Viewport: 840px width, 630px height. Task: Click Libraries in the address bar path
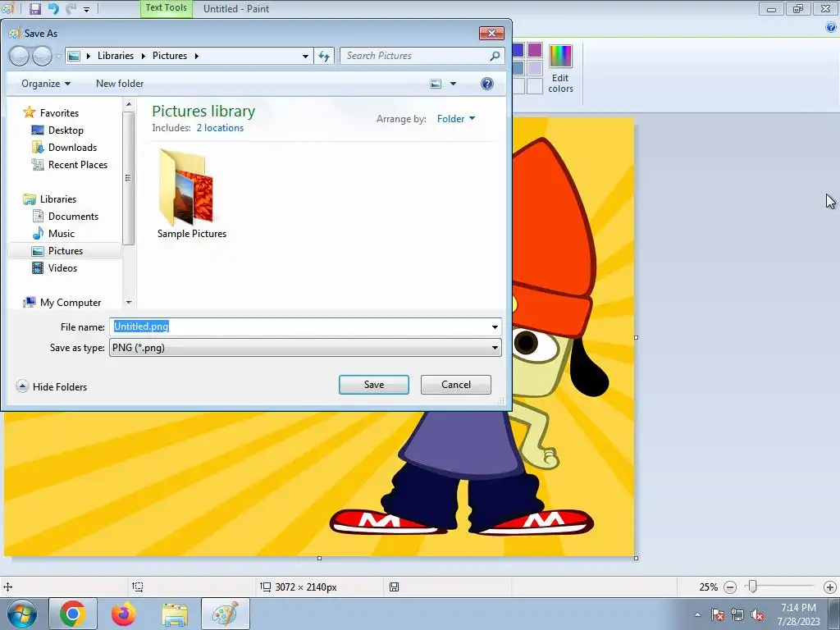click(115, 56)
